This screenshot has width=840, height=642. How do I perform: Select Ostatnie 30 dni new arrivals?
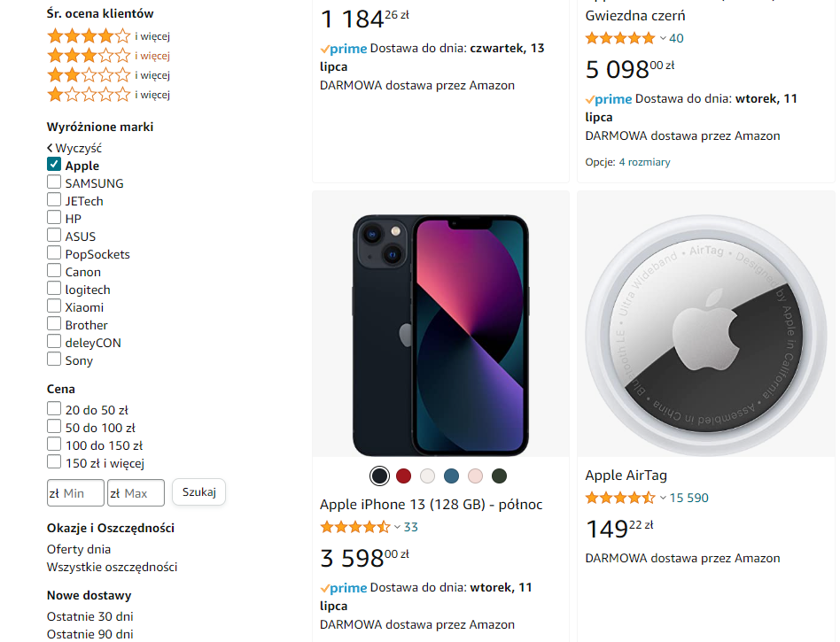click(x=89, y=616)
